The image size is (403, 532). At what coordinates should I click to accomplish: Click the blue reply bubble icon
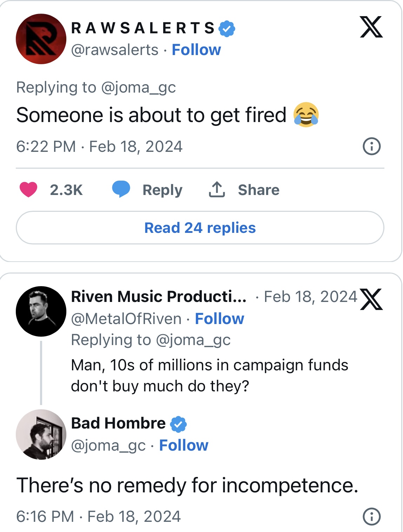121,189
